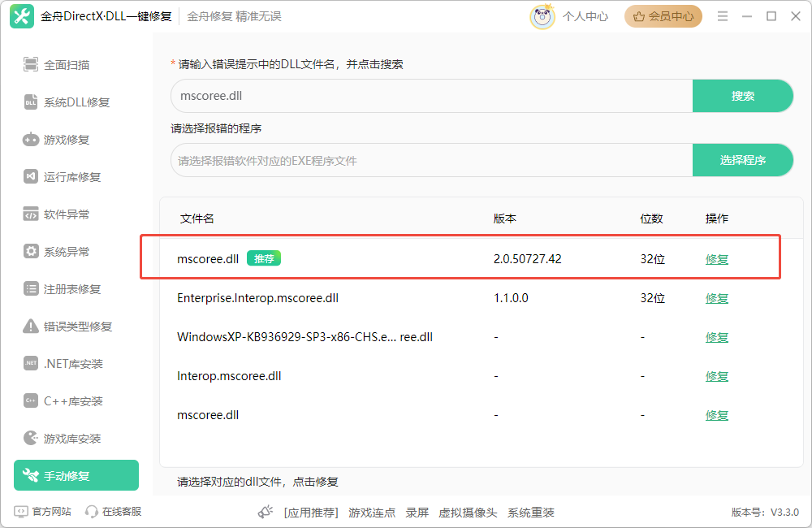Select the WindowsXP-KB936929-SP3-x86-CHS file name
Viewport: 812px width, 528px height.
coord(305,337)
